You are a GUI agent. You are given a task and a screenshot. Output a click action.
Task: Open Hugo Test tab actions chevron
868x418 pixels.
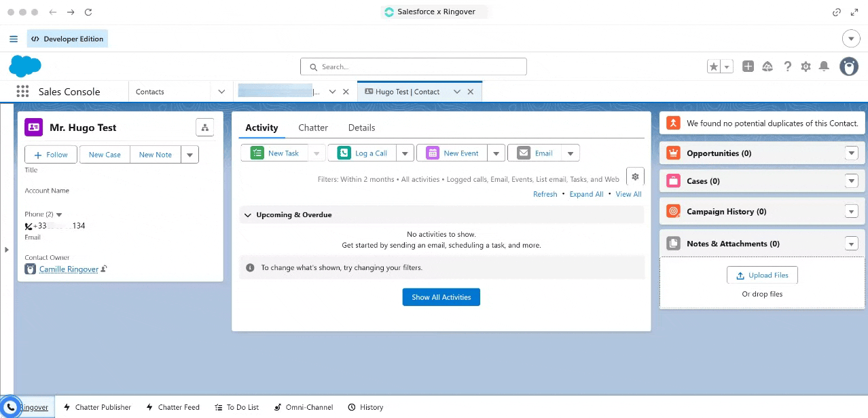tap(457, 92)
